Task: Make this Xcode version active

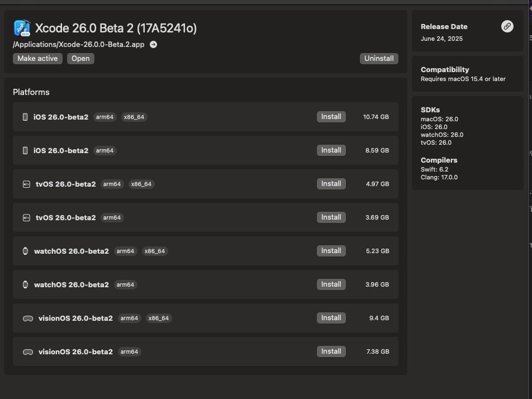Action: (37, 58)
